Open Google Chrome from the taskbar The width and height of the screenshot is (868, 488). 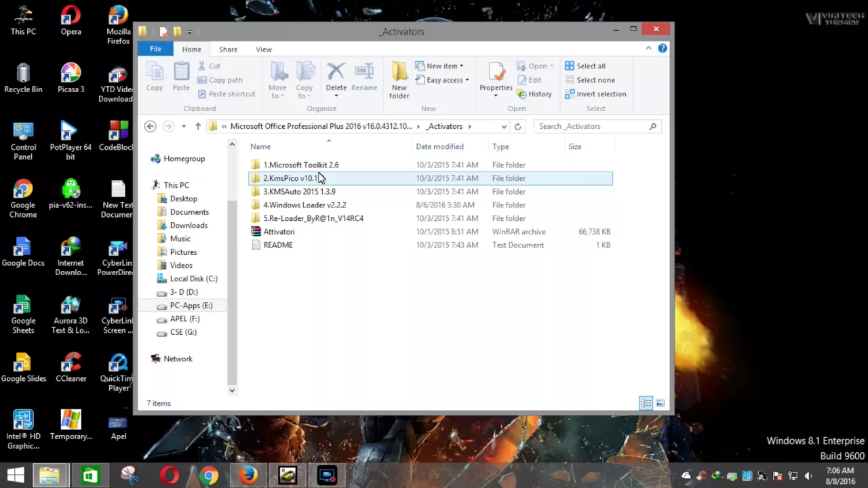(x=209, y=475)
